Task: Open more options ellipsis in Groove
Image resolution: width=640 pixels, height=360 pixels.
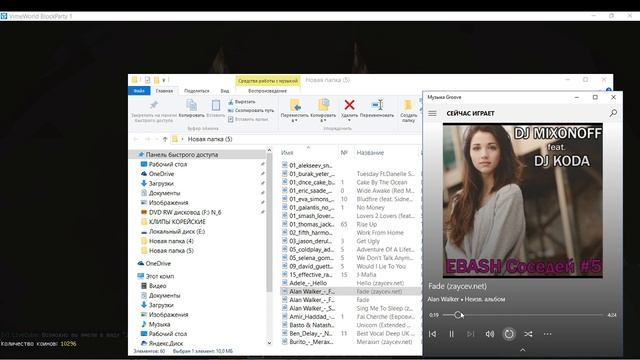Action: pos(547,334)
